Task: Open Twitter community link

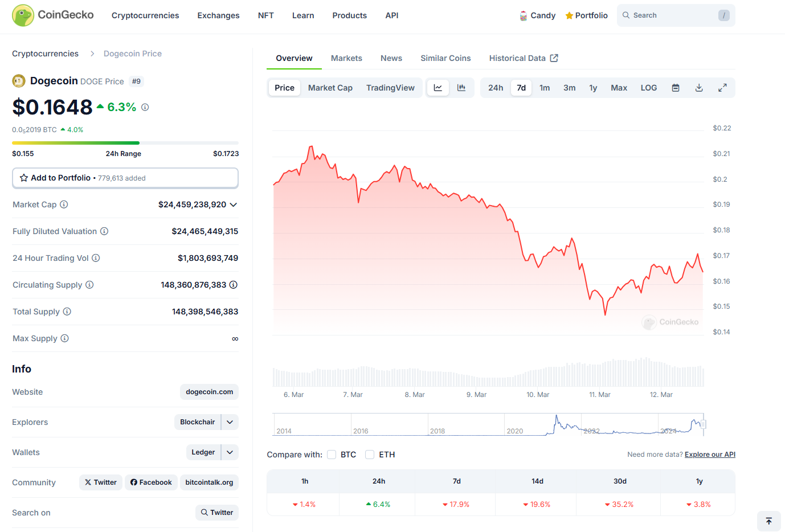Action: coord(101,482)
